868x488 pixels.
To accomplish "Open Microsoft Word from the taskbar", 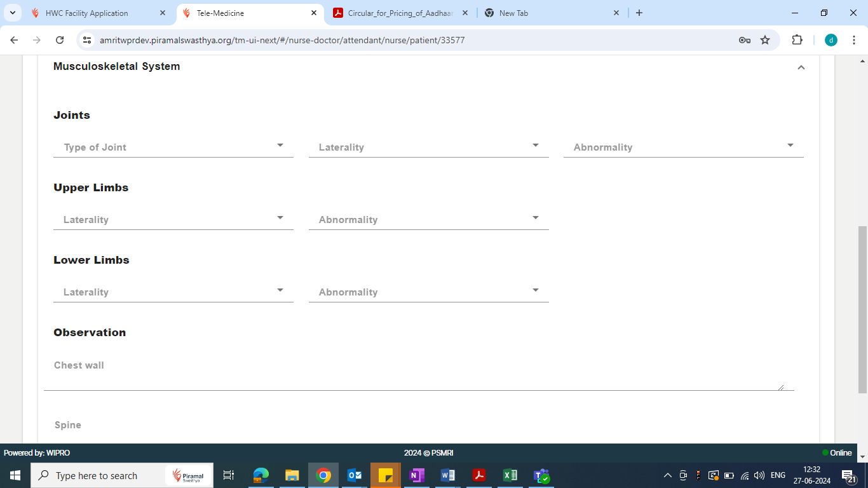I will (448, 475).
